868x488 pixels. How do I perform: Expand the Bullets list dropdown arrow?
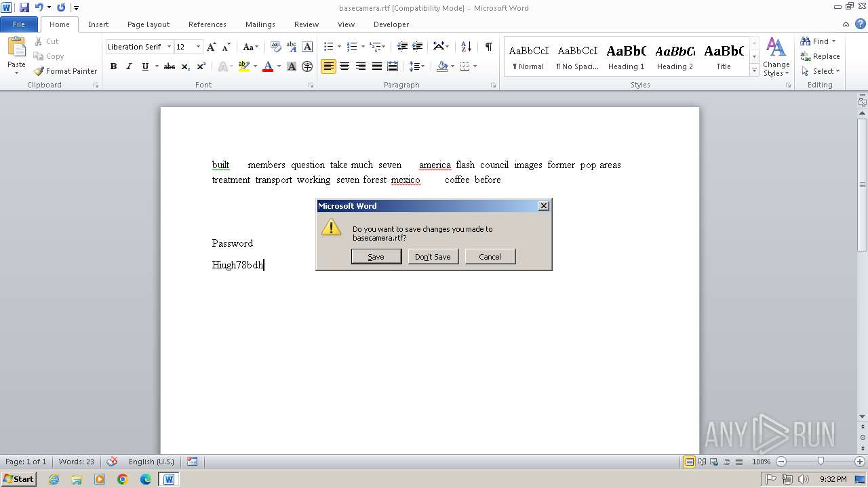339,47
